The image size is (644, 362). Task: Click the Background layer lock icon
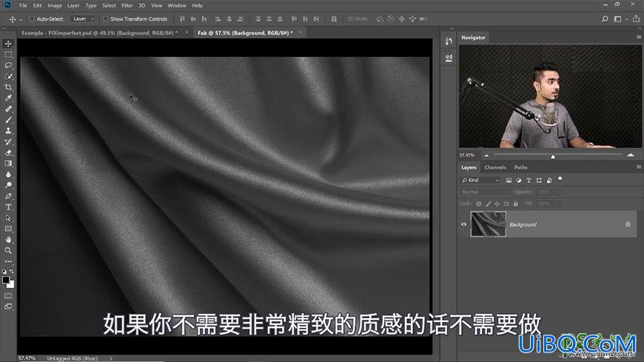pyautogui.click(x=628, y=224)
